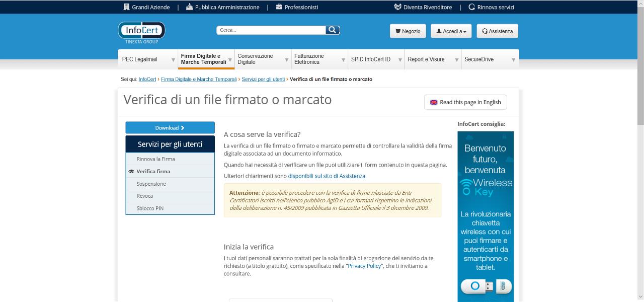Click the Conservazione Digitale dropdown arrow
This screenshot has height=302, width=644.
(x=287, y=60)
